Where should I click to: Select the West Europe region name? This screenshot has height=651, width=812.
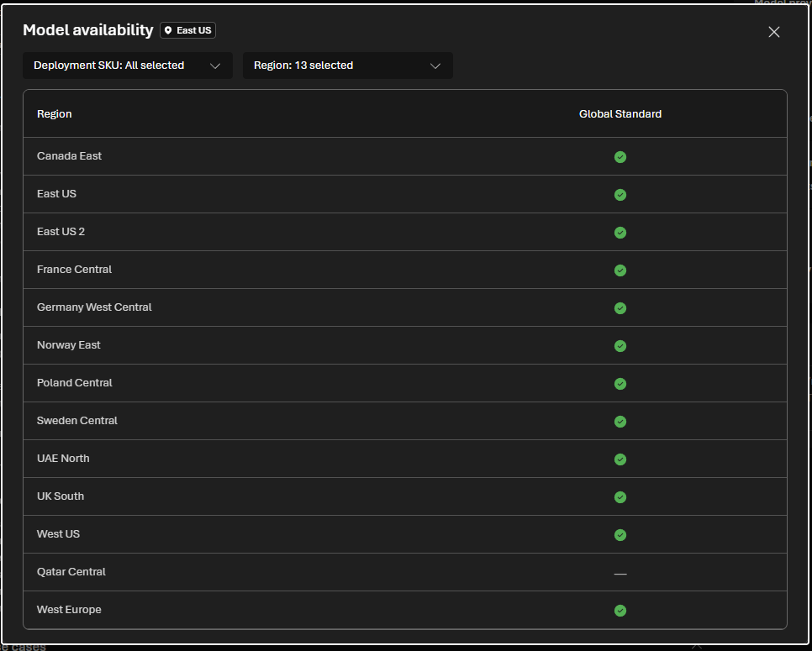pos(69,609)
